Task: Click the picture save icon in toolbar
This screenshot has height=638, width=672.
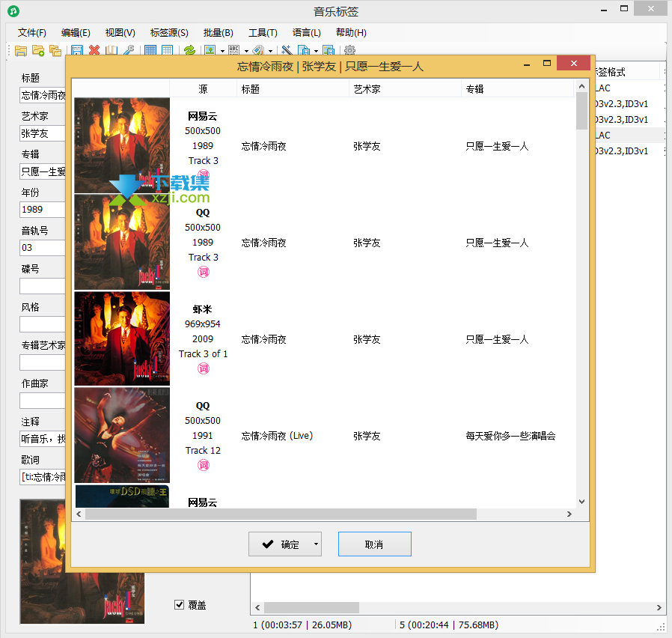Action: click(329, 51)
